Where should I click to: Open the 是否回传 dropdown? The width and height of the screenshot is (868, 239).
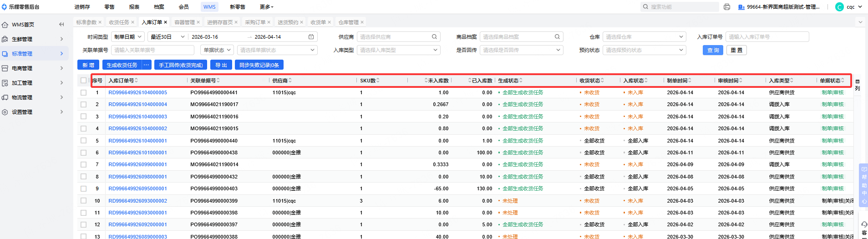(x=522, y=50)
